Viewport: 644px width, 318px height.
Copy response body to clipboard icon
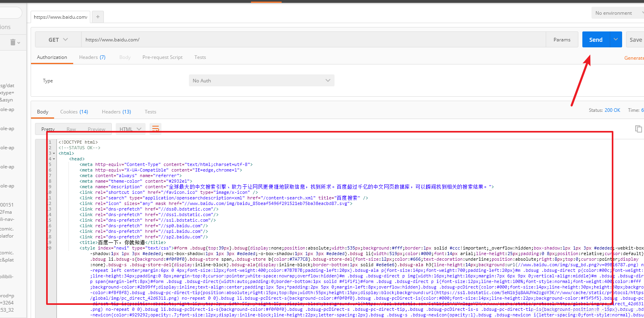pos(638,129)
